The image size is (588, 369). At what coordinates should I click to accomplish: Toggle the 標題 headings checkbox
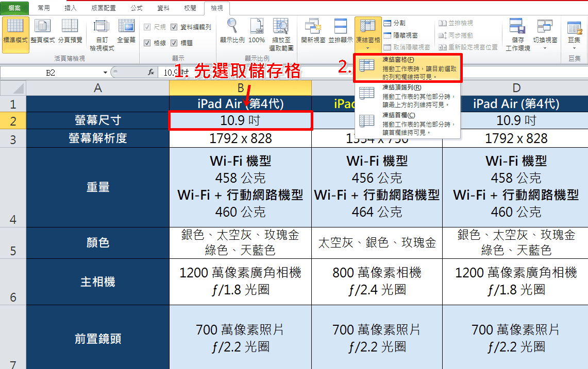pos(174,43)
